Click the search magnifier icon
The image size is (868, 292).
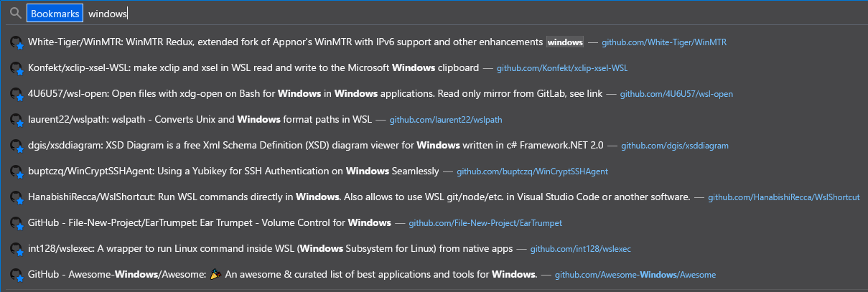[x=15, y=14]
